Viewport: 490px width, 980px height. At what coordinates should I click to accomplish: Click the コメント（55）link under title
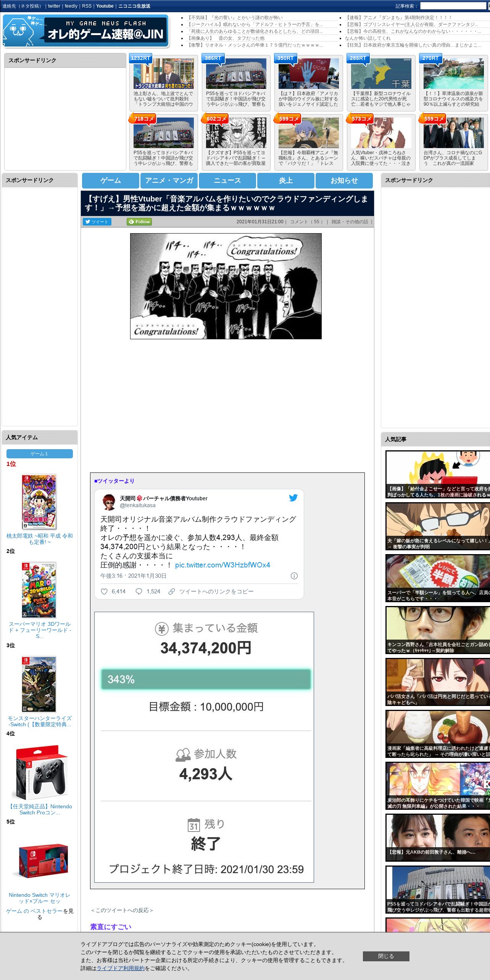pyautogui.click(x=307, y=222)
